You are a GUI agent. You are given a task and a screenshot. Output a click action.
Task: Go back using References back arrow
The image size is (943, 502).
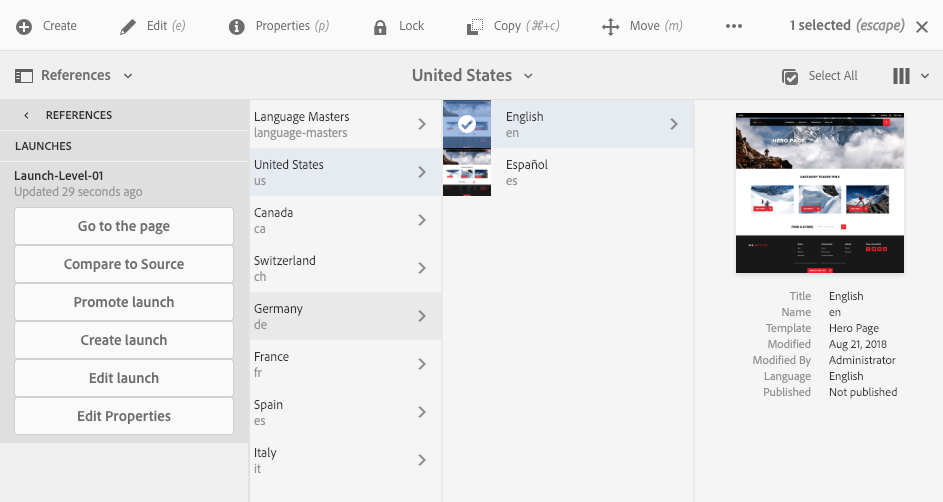26,115
